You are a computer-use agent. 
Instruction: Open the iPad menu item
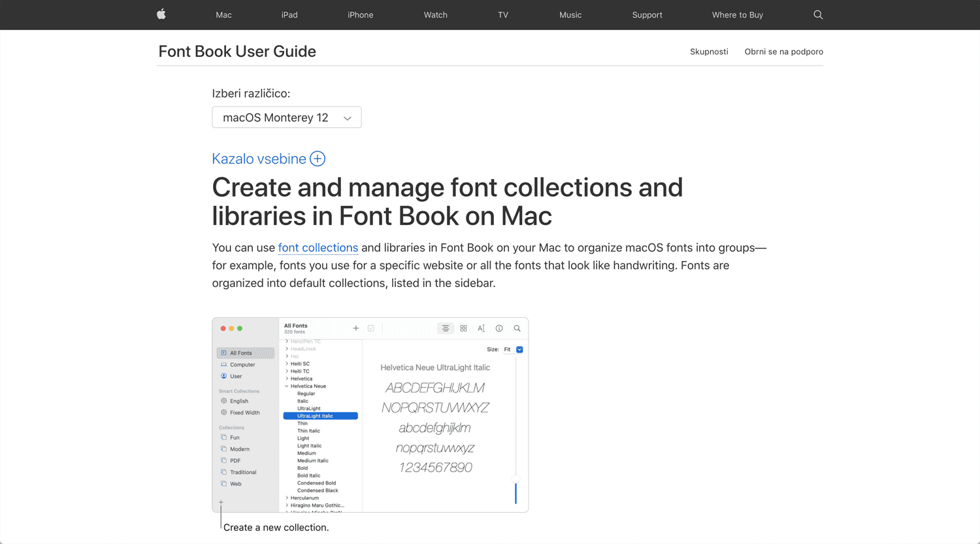289,15
